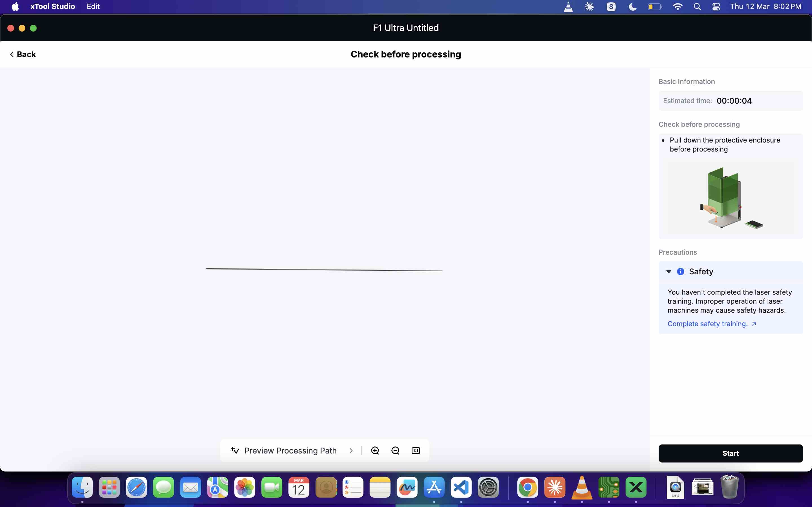Click the fit-to-view icon in bottom toolbar
The width and height of the screenshot is (812, 507).
[x=415, y=450]
